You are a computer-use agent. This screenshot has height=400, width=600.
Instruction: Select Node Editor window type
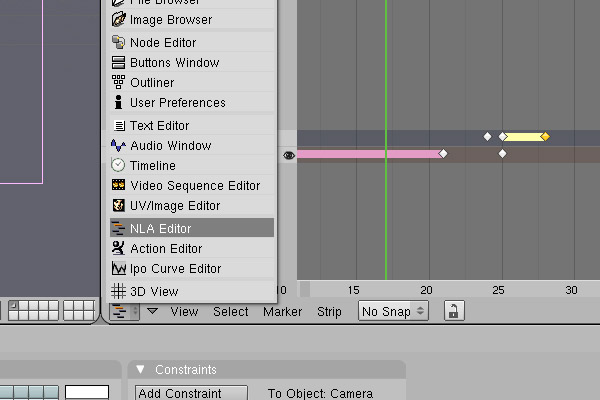(192, 42)
